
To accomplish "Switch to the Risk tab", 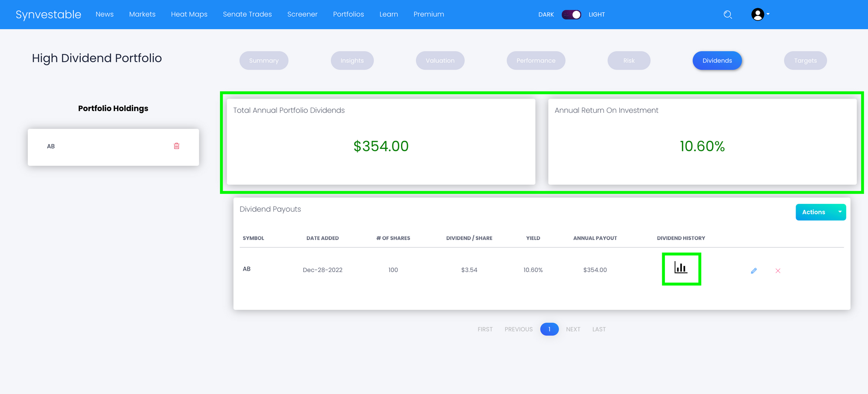I will (x=629, y=61).
